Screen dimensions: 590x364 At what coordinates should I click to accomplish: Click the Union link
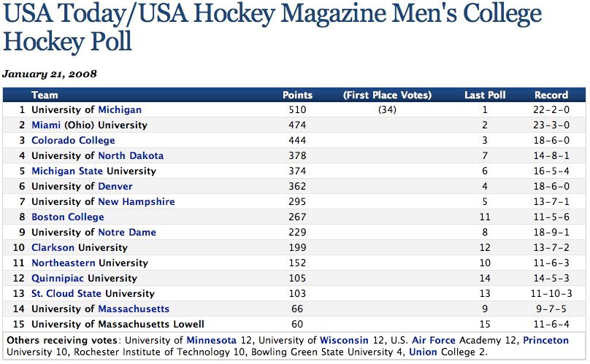[423, 352]
